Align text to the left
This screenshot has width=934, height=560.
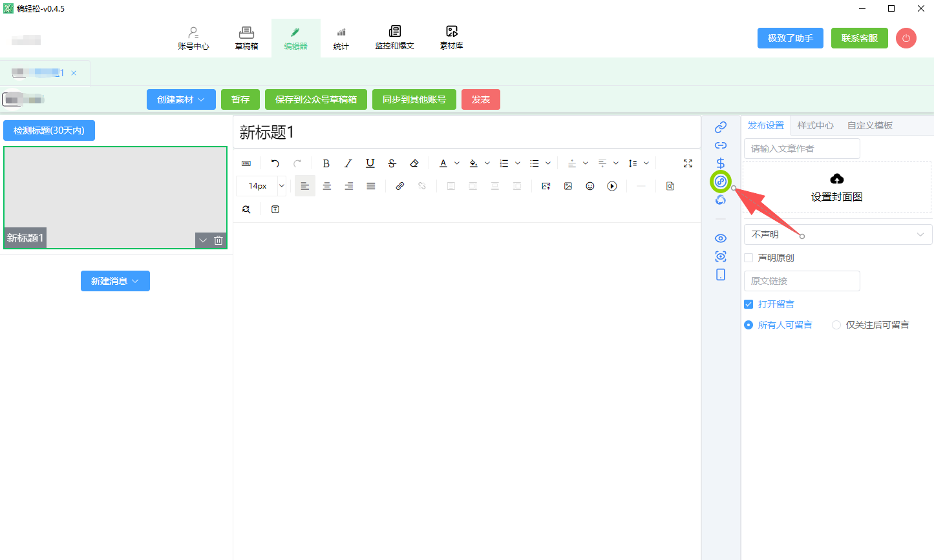click(305, 186)
